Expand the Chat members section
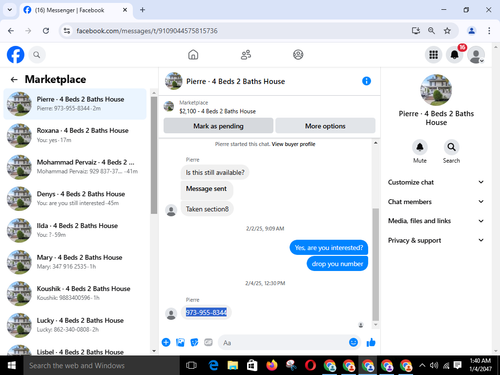This screenshot has width=500, height=375. click(x=436, y=202)
